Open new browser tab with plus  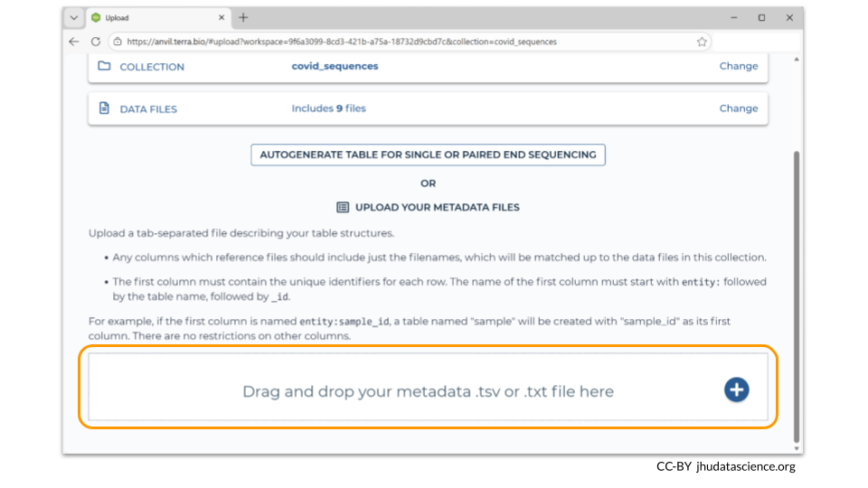[x=243, y=18]
